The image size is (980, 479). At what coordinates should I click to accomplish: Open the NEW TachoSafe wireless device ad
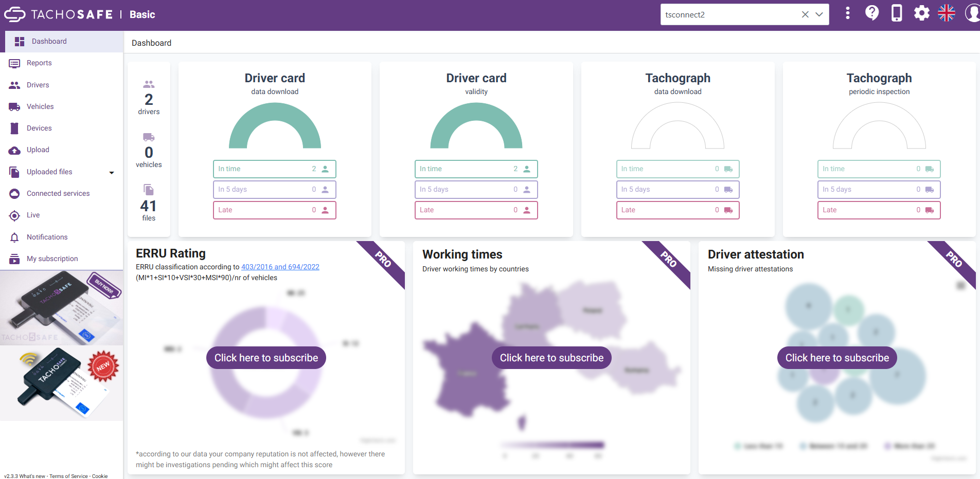pos(62,383)
